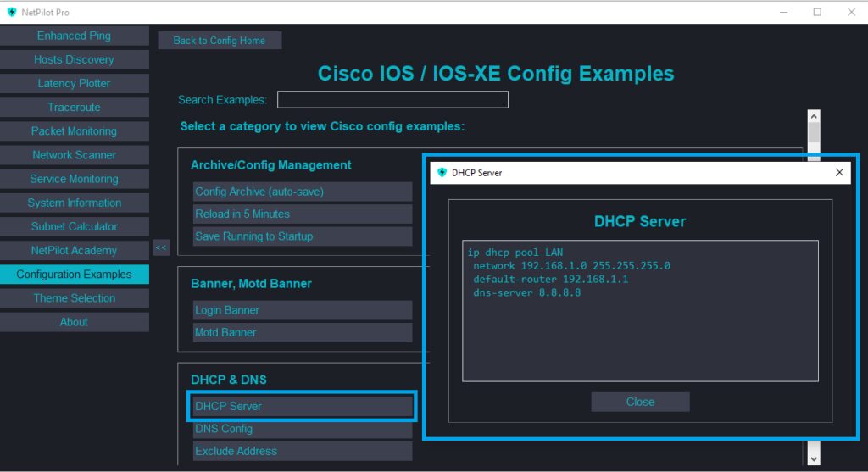Open the Motd Banner example
Image resolution: width=868 pixels, height=472 pixels.
coord(303,332)
